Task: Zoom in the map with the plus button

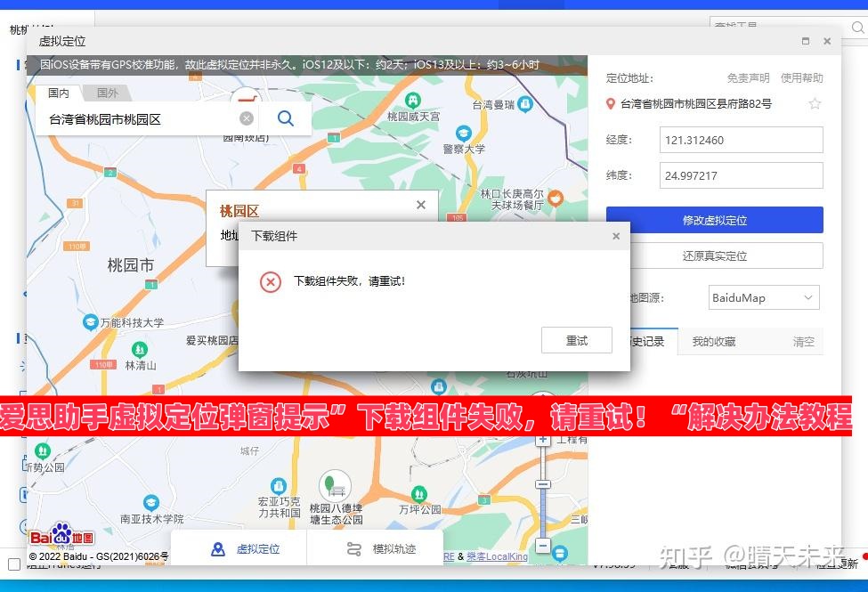Action: 543,440
